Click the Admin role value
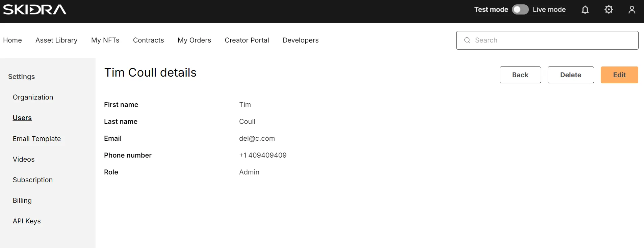This screenshot has width=644, height=248. pyautogui.click(x=249, y=172)
